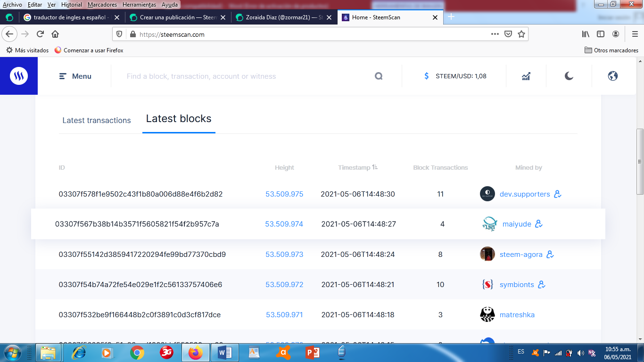Open the Menu hamburger button
This screenshot has height=362, width=644.
75,76
